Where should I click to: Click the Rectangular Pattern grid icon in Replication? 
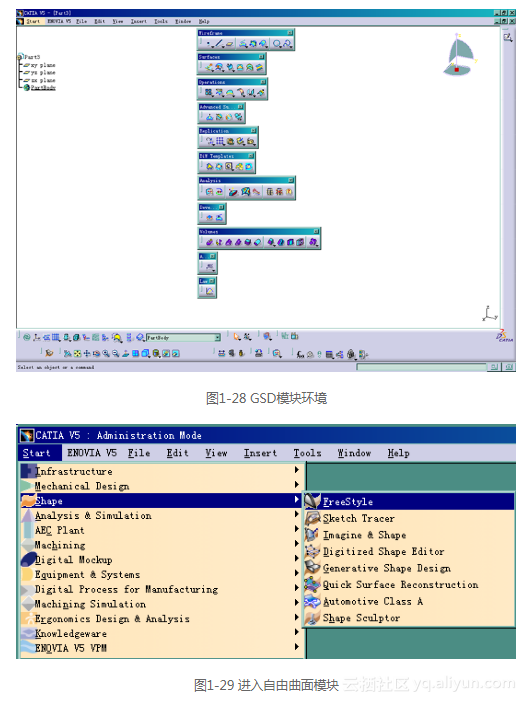220,141
